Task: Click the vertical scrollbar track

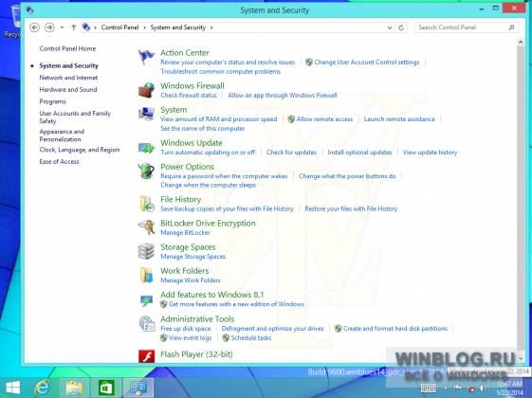Action: 521,199
